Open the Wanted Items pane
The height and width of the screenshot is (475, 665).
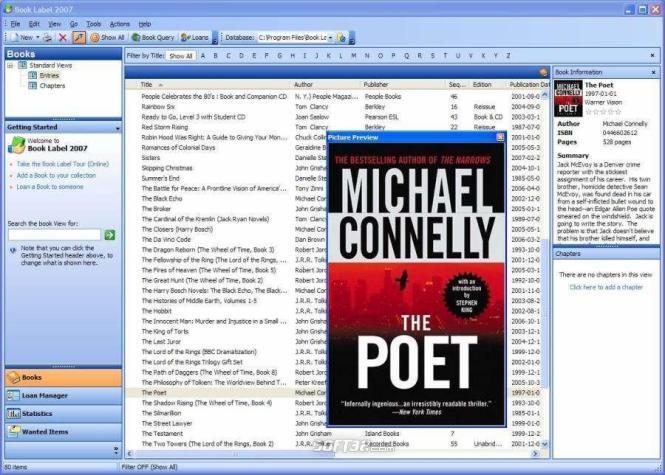[63, 432]
